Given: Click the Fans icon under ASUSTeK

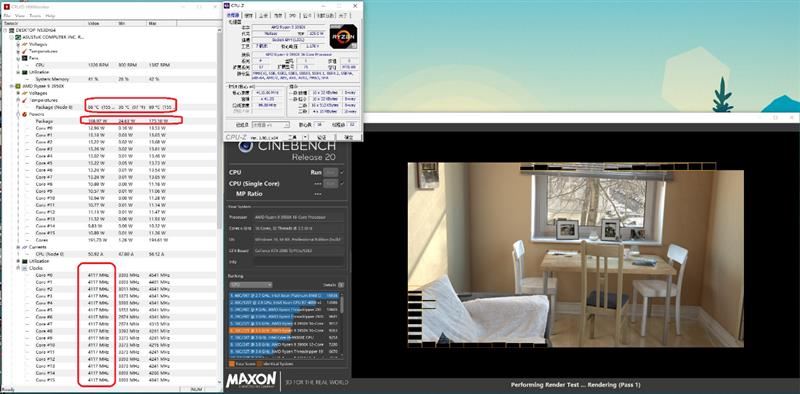Looking at the screenshot, I should 24,58.
